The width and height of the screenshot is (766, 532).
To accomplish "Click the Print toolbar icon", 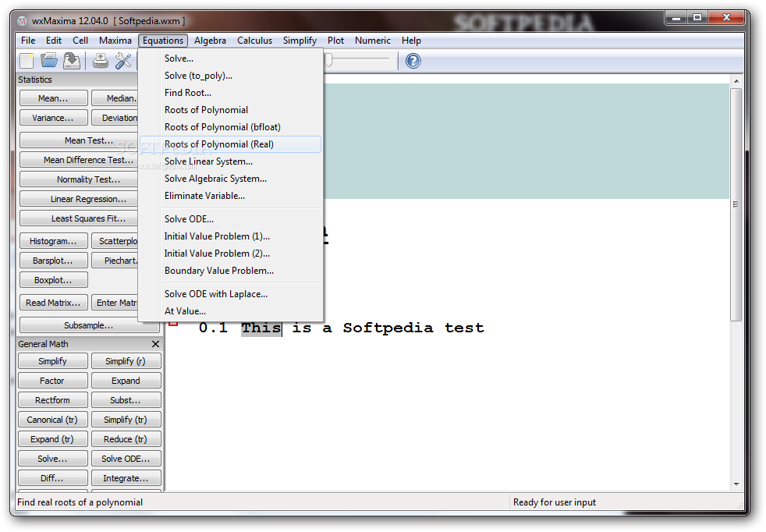I will click(x=101, y=61).
